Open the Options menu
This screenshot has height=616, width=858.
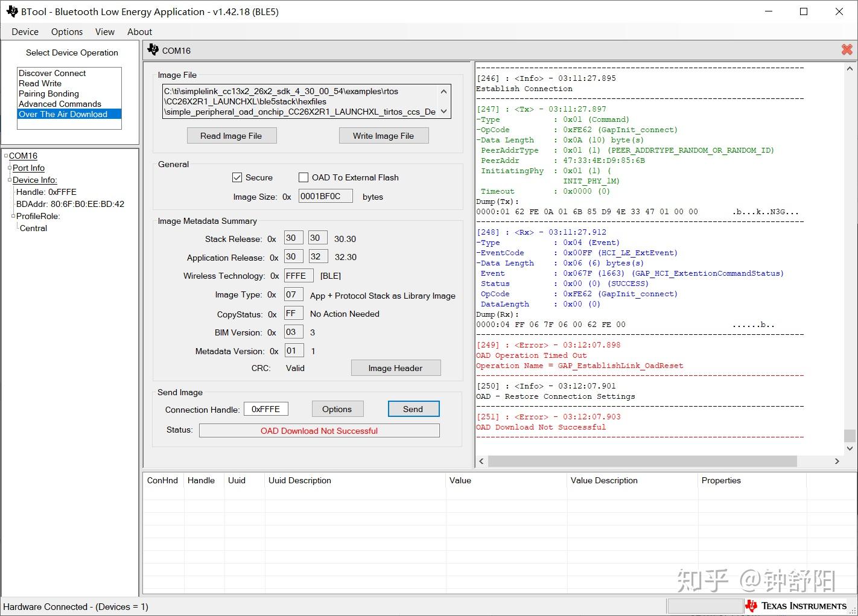pos(66,32)
